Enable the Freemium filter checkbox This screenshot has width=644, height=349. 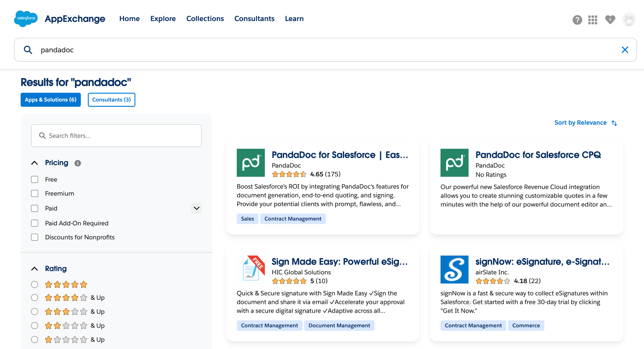click(35, 193)
